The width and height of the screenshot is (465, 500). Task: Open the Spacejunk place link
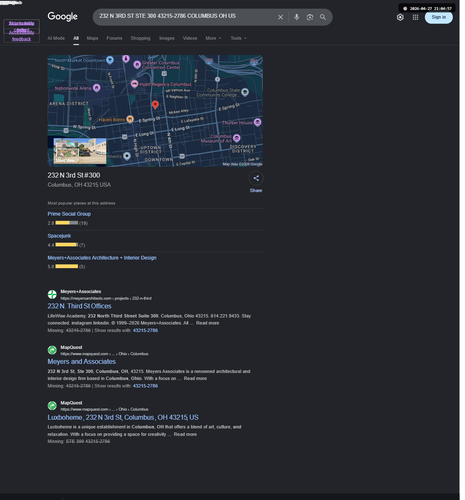click(60, 236)
